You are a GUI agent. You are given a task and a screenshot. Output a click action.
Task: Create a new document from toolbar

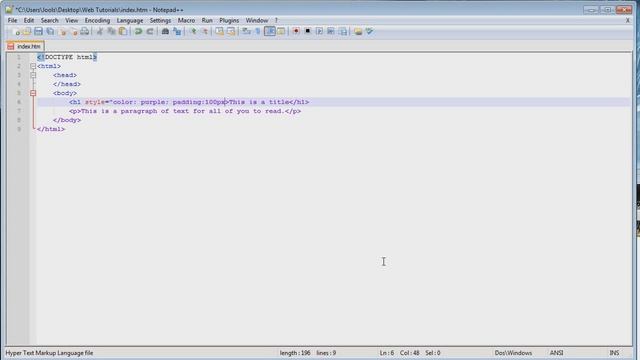(x=16, y=31)
